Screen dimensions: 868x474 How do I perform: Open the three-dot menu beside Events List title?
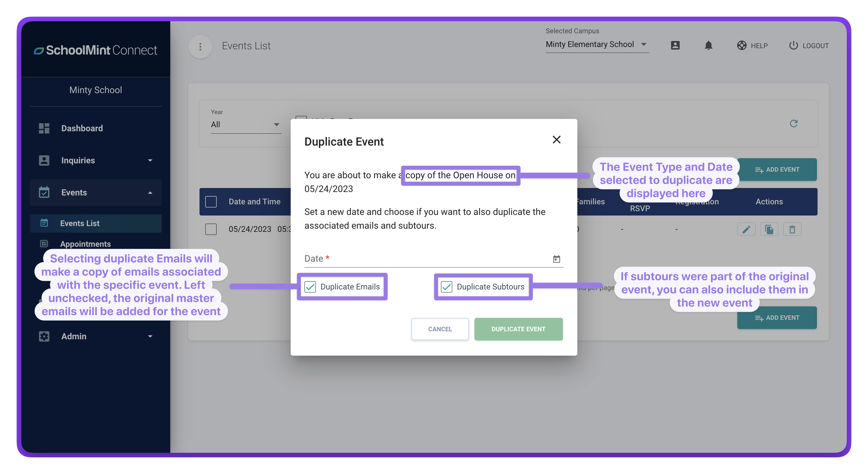tap(200, 46)
